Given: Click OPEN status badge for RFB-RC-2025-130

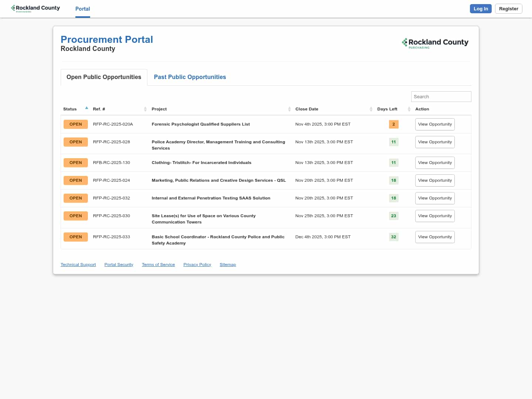Looking at the screenshot, I should coord(76,163).
